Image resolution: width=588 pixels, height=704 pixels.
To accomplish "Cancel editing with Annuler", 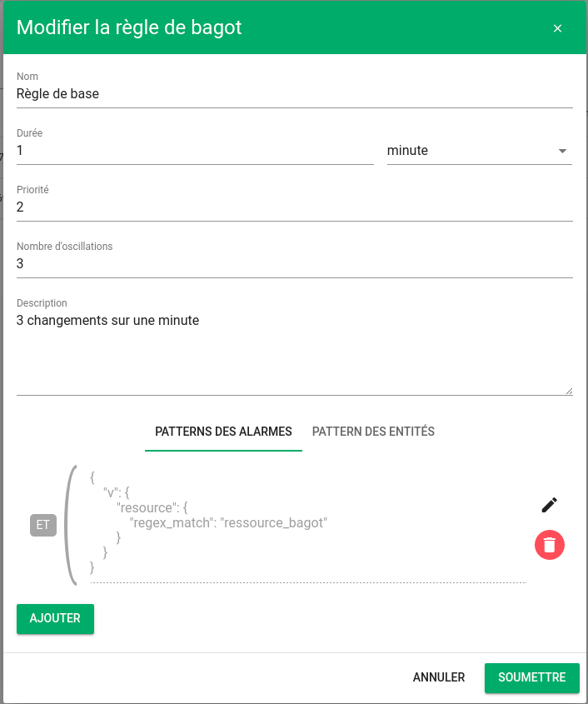I will 439,677.
